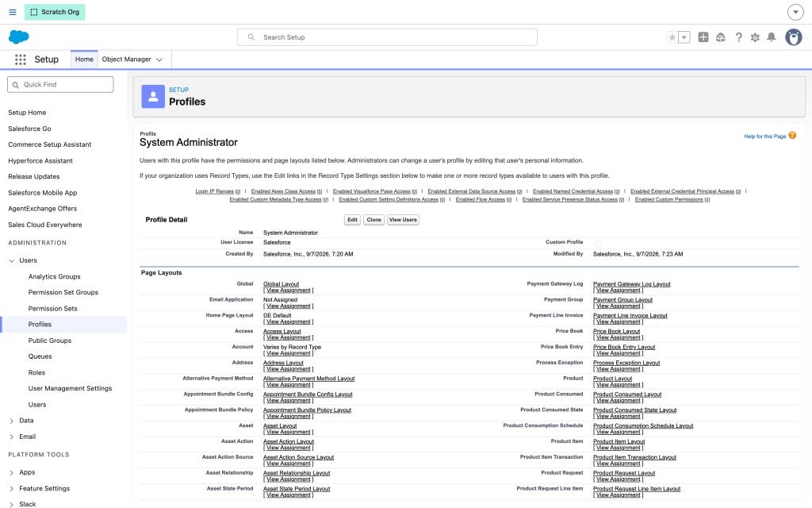Open Setup Home in sidebar
The width and height of the screenshot is (812, 508).
[27, 113]
